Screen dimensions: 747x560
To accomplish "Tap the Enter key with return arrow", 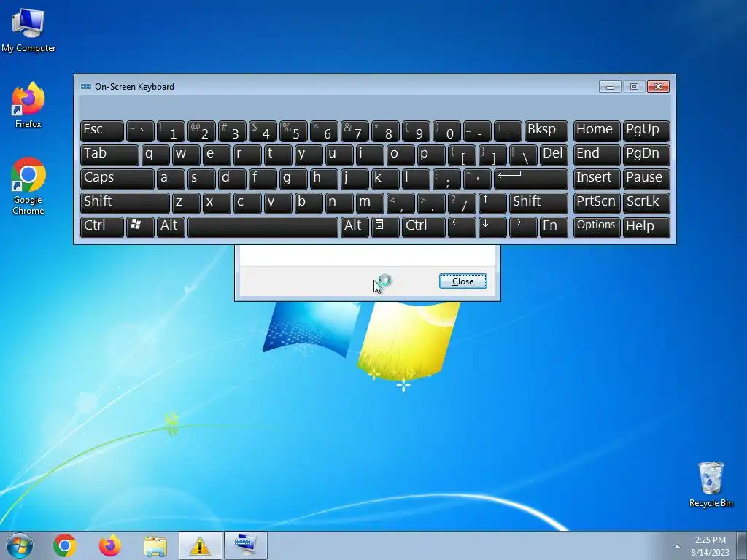I will 531,179.
